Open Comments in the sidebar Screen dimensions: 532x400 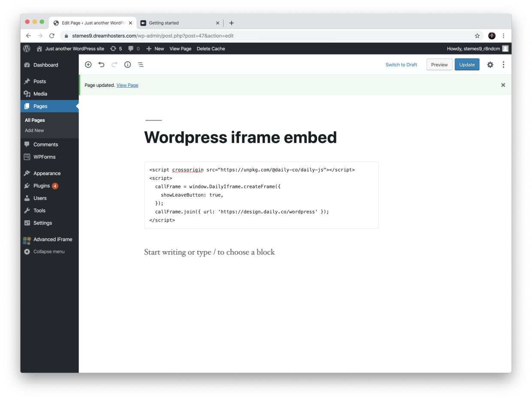pos(50,144)
